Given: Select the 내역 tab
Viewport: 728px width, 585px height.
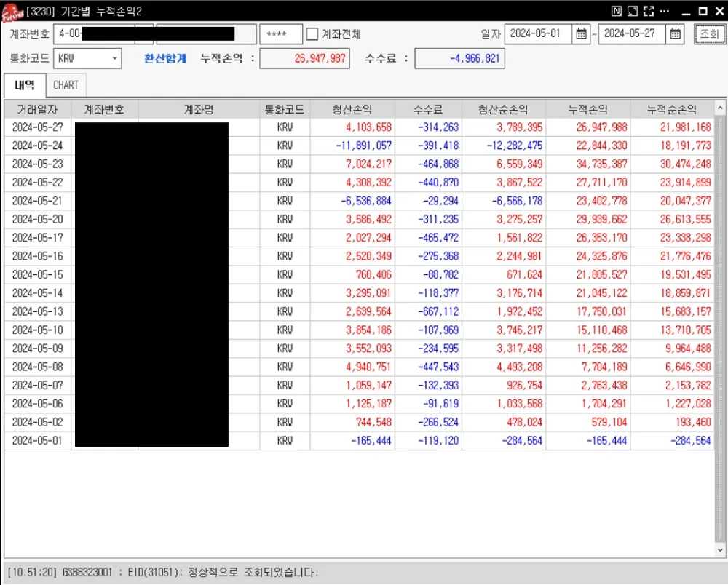Looking at the screenshot, I should tap(25, 85).
